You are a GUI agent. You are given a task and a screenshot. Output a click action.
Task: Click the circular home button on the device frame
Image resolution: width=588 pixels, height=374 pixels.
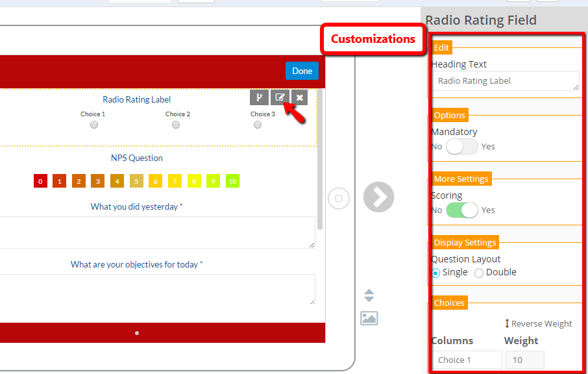coord(338,198)
